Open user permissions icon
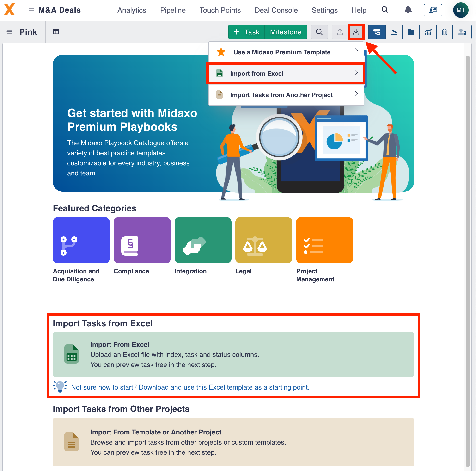 click(x=462, y=32)
